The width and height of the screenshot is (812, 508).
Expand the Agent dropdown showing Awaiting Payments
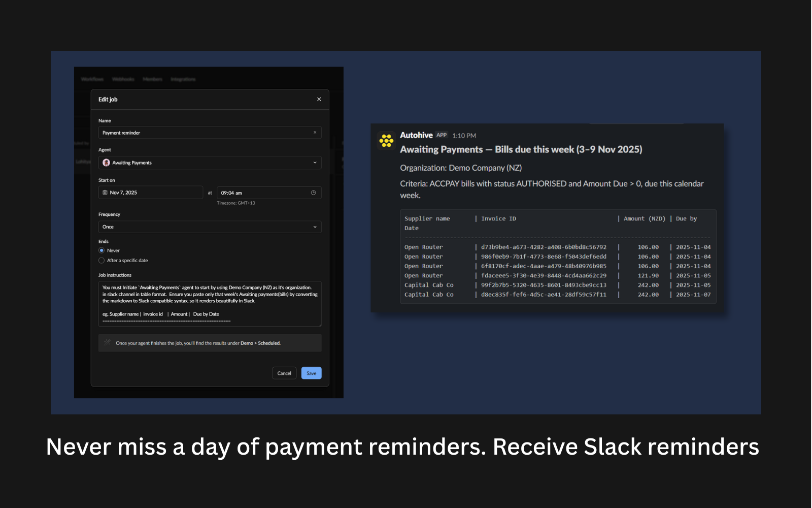pyautogui.click(x=210, y=163)
